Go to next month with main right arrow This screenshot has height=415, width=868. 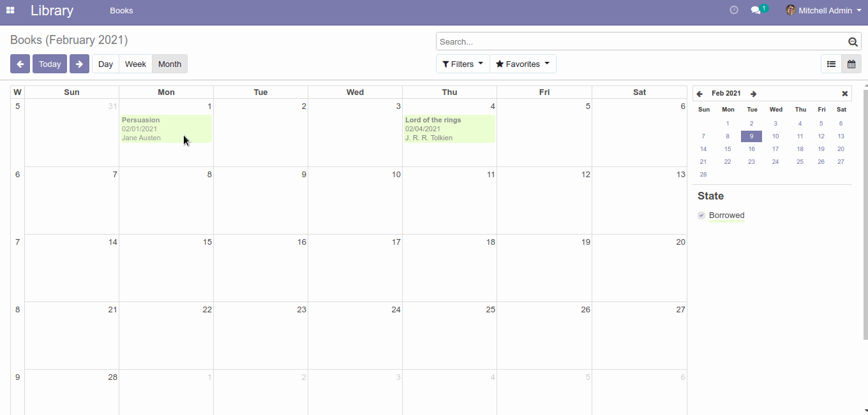(79, 64)
